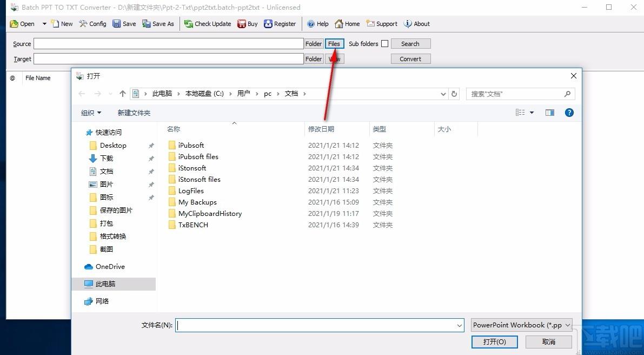Select 快速访问 in navigation pane

(x=109, y=132)
